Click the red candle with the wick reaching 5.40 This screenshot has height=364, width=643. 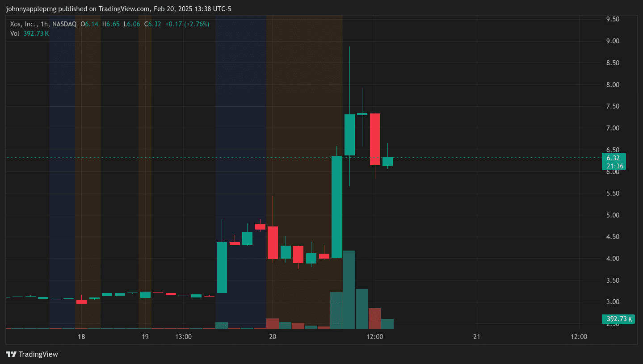point(273,243)
